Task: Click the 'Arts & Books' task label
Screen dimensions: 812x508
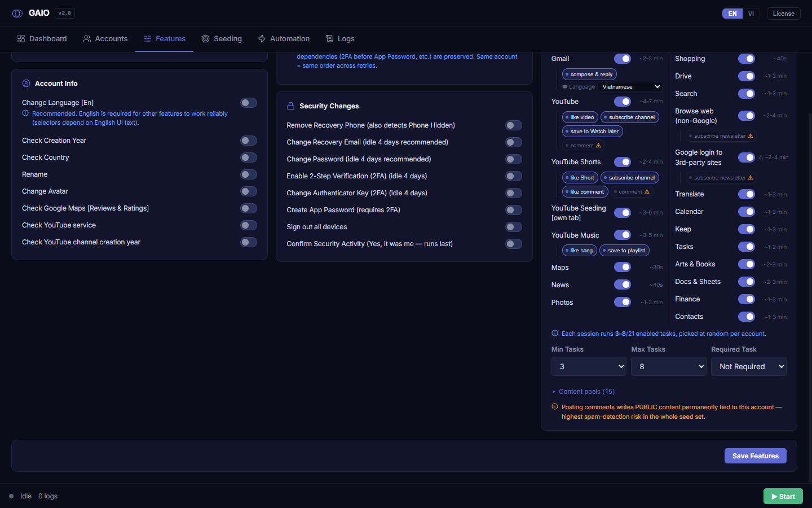Action: [695, 264]
